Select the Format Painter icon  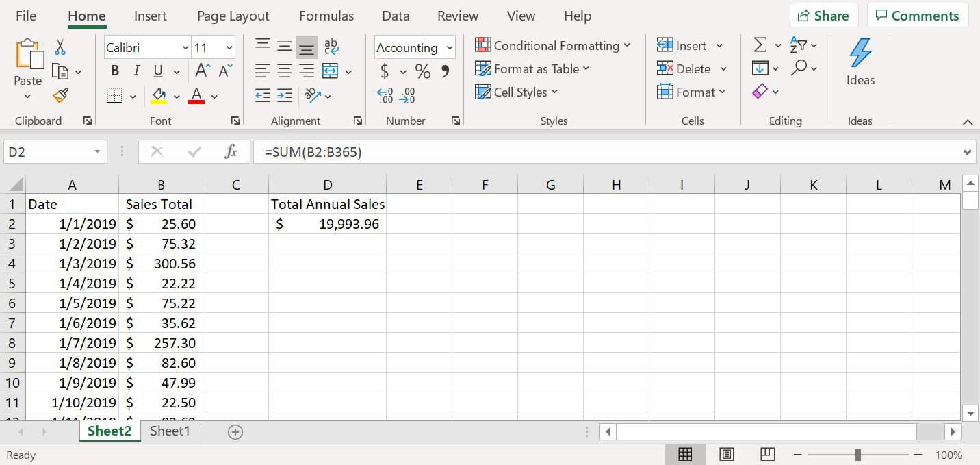[60, 95]
